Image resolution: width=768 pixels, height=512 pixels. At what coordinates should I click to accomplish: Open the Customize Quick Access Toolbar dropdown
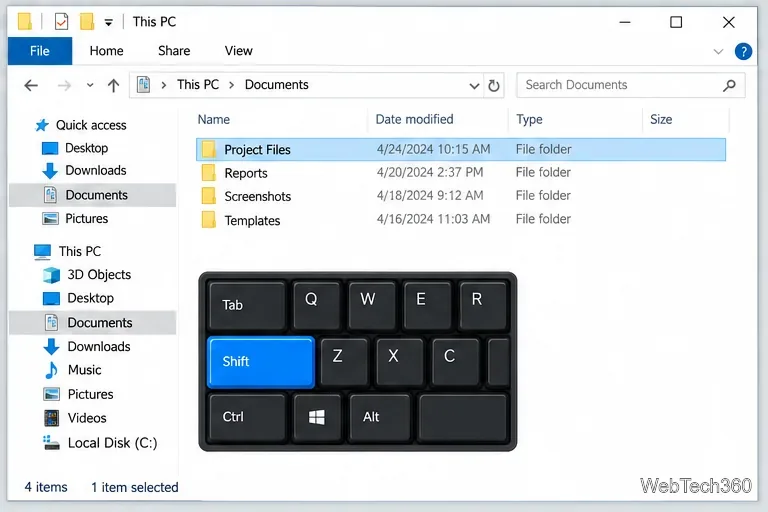(109, 22)
